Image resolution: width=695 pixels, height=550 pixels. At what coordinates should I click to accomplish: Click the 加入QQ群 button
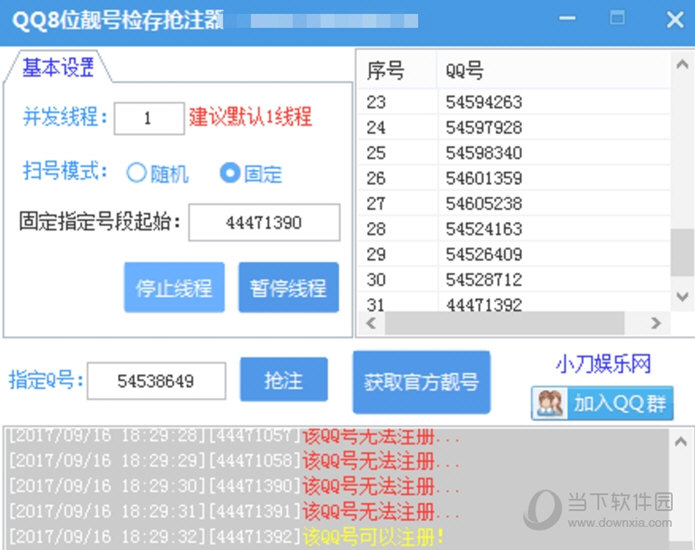click(x=602, y=403)
